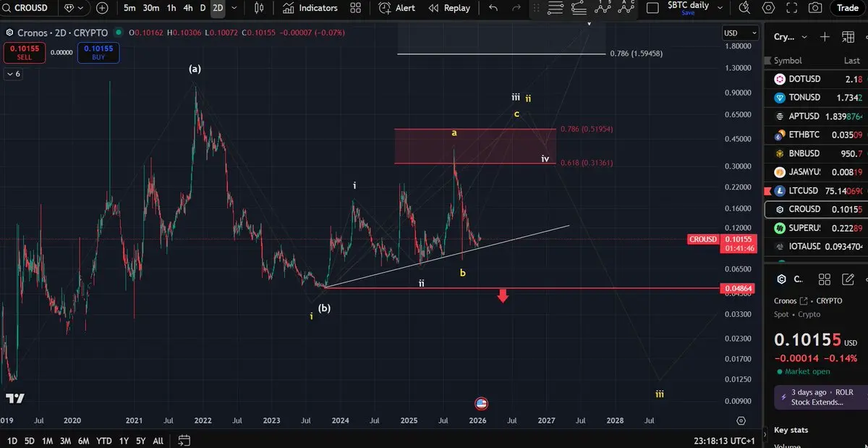Select the horizontal line drawing tool
The image size is (868, 448).
click(x=555, y=8)
